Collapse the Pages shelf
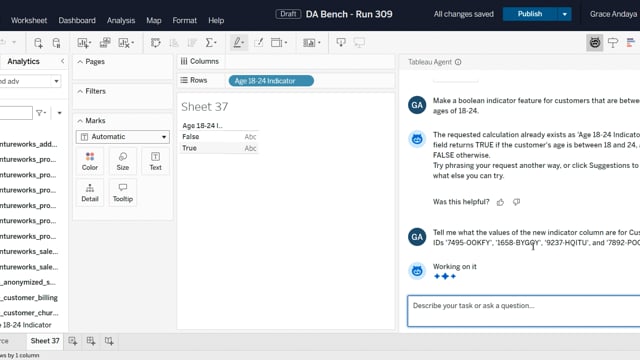The height and width of the screenshot is (360, 640). tap(80, 62)
